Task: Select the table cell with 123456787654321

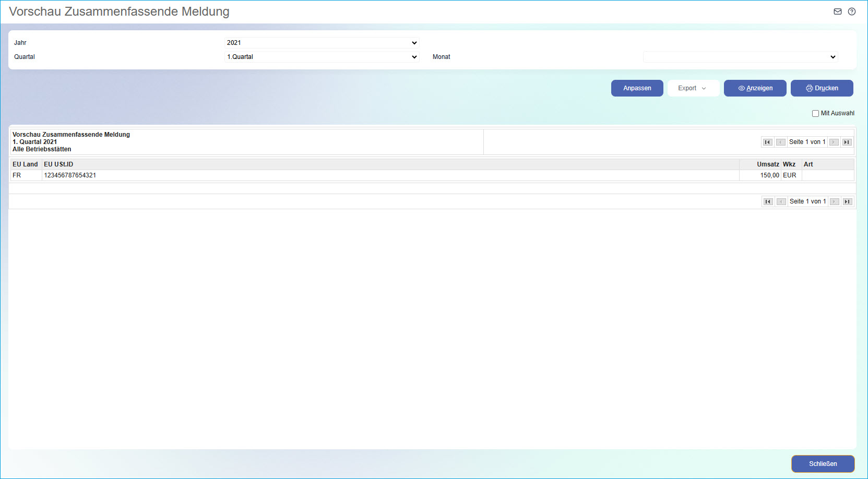Action: [70, 175]
